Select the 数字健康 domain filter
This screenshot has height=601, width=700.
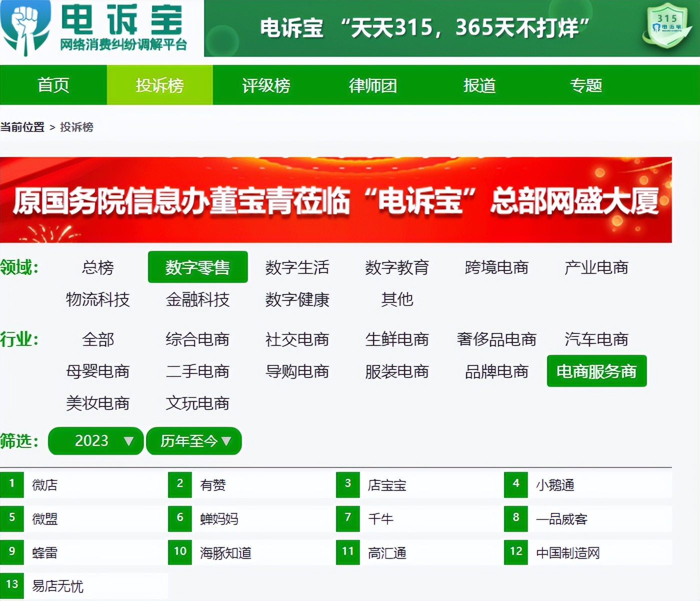coord(297,299)
